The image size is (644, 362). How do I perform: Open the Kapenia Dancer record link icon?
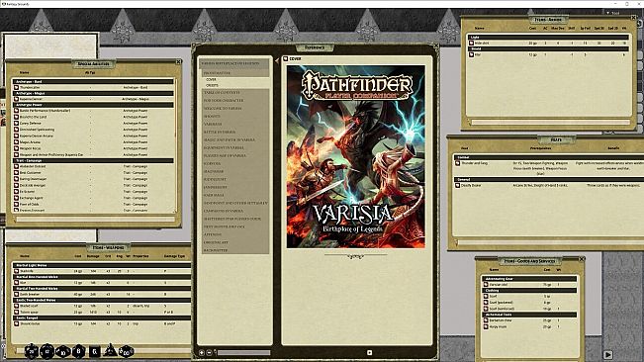tap(16, 99)
